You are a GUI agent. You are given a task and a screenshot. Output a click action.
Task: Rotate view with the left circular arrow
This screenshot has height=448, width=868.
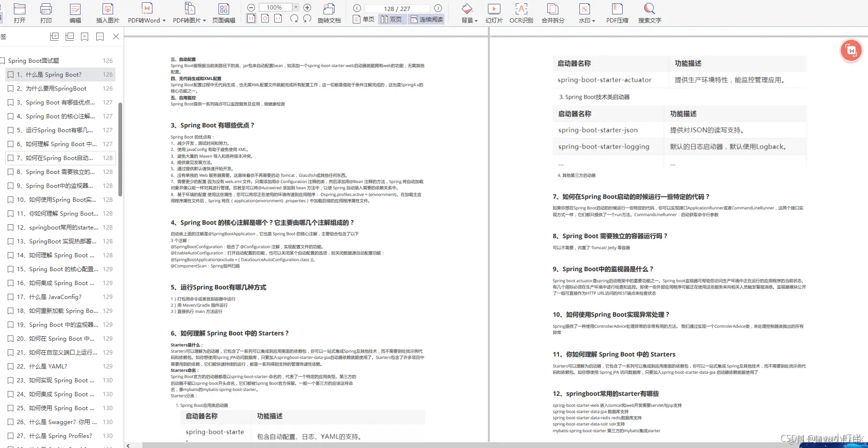pyautogui.click(x=294, y=18)
